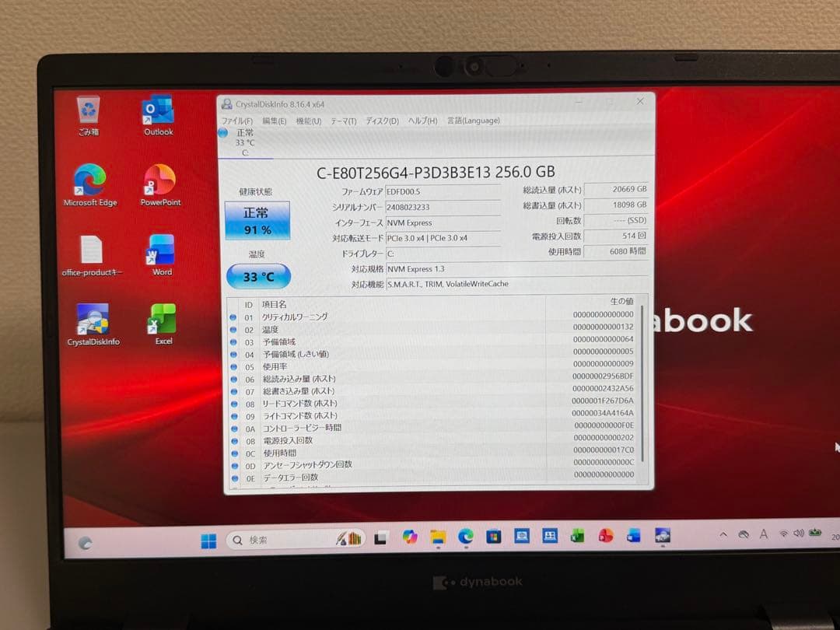840x630 pixels.
Task: Click the power on hours value 6080 時間
Action: pos(616,251)
